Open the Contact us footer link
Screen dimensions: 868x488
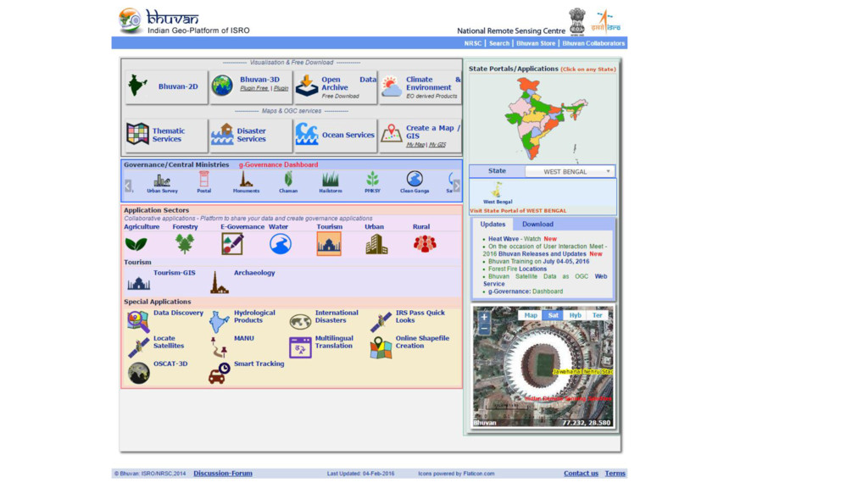point(581,474)
